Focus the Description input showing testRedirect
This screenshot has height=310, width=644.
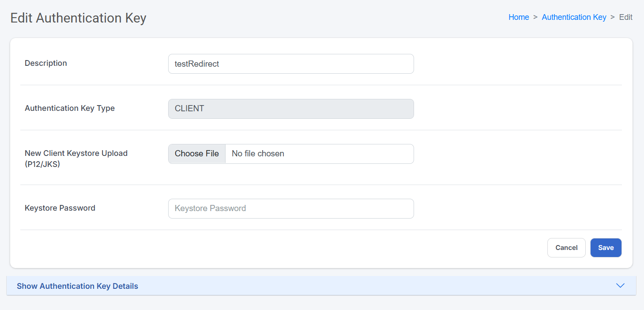pyautogui.click(x=290, y=64)
